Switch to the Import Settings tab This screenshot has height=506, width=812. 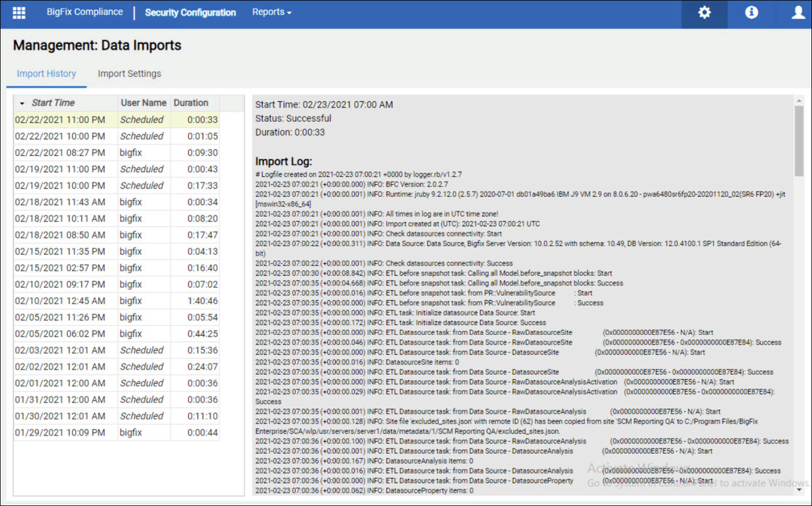[x=129, y=73]
